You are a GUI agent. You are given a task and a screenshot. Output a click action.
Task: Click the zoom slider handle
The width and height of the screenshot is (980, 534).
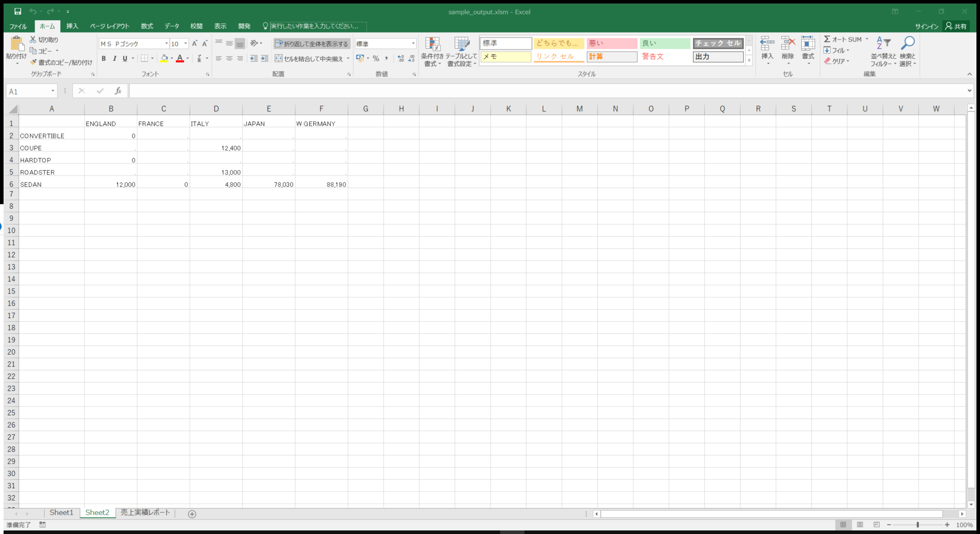click(918, 525)
